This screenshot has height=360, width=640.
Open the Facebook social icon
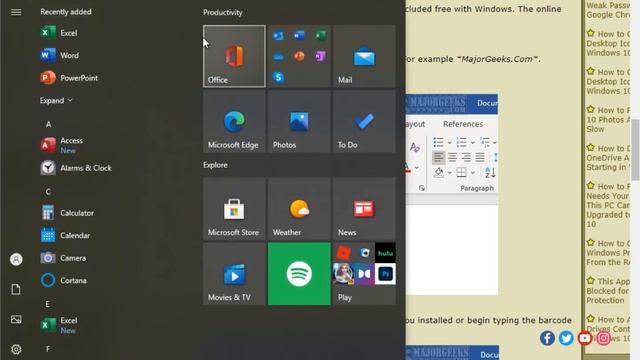tap(547, 338)
